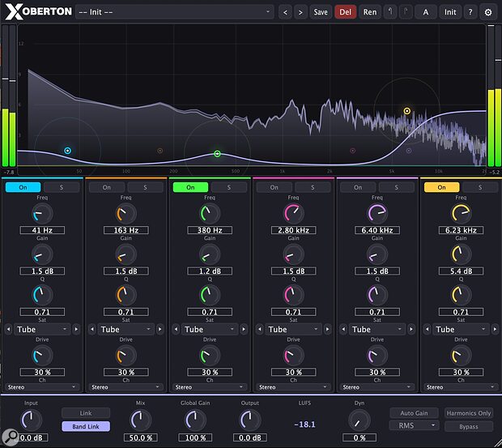Select the inactive pink band node on graph
502x448 pixels.
tap(353, 151)
